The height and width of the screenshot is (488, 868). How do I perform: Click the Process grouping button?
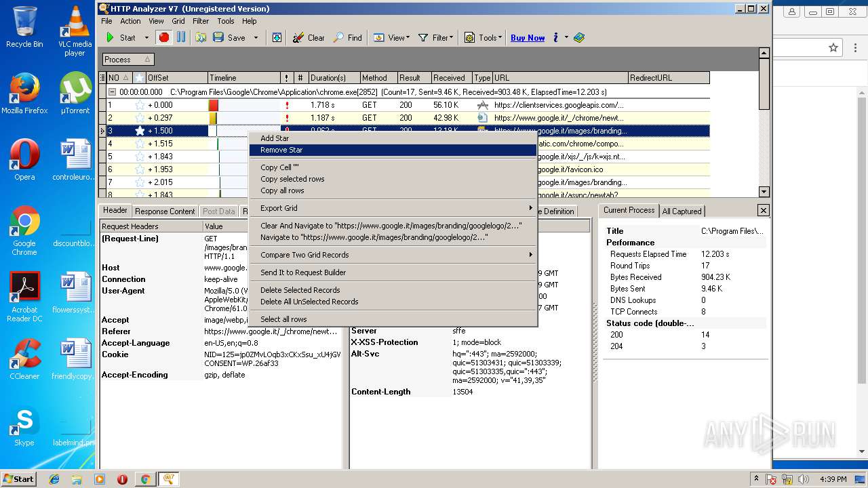click(x=127, y=60)
